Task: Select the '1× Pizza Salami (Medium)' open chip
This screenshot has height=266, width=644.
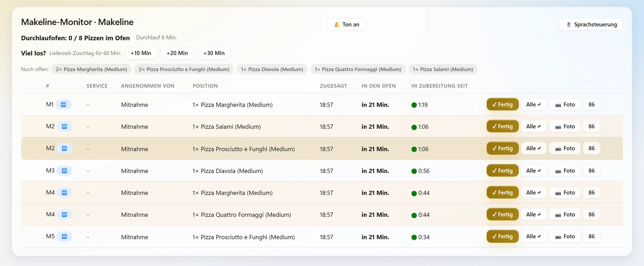Action: (x=443, y=69)
